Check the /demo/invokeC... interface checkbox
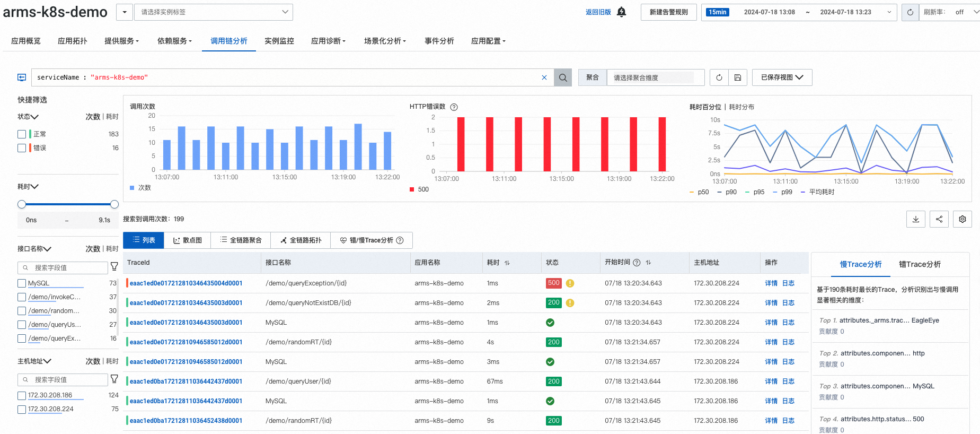The width and height of the screenshot is (980, 434). coord(22,297)
